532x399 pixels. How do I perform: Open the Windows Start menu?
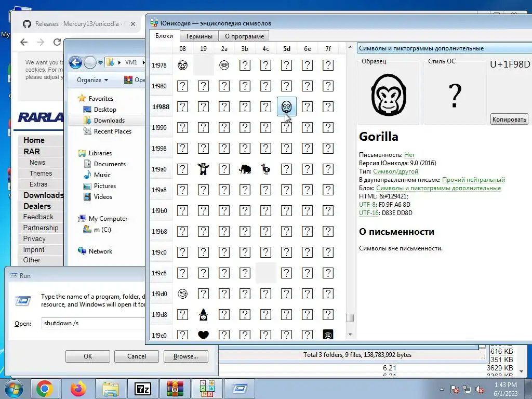(x=14, y=389)
